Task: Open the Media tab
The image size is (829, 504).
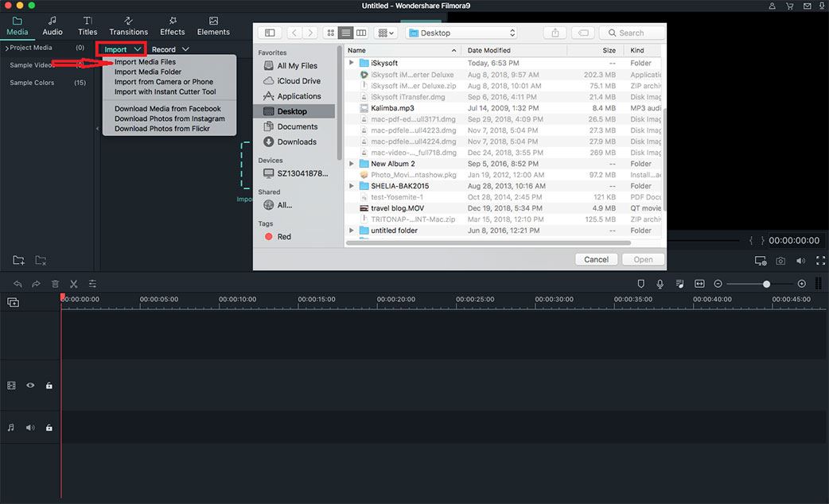Action: (x=18, y=26)
